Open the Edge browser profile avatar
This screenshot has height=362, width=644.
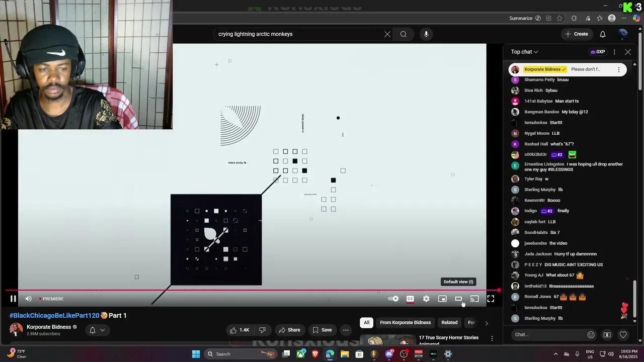coord(612,18)
